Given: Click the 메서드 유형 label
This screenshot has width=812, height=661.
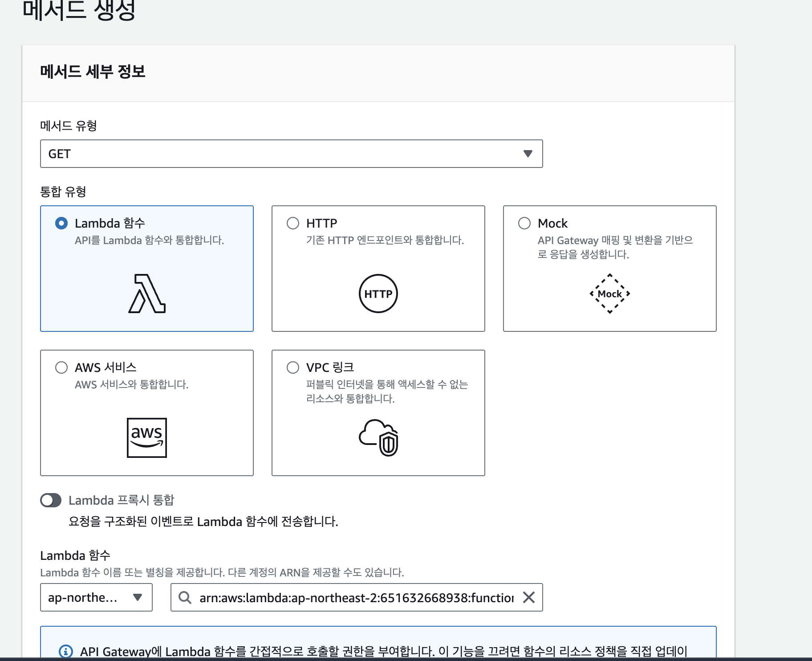Looking at the screenshot, I should point(69,126).
